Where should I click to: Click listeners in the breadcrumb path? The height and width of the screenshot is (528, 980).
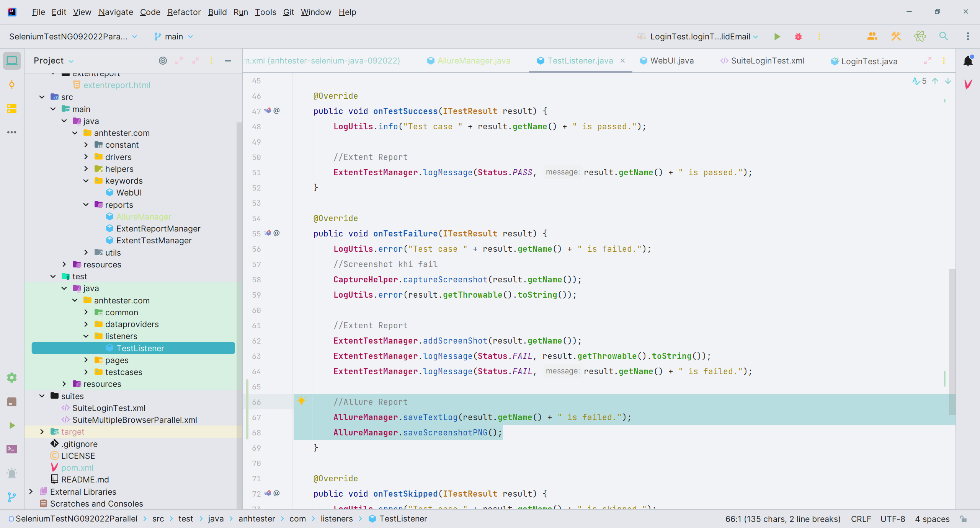point(336,519)
